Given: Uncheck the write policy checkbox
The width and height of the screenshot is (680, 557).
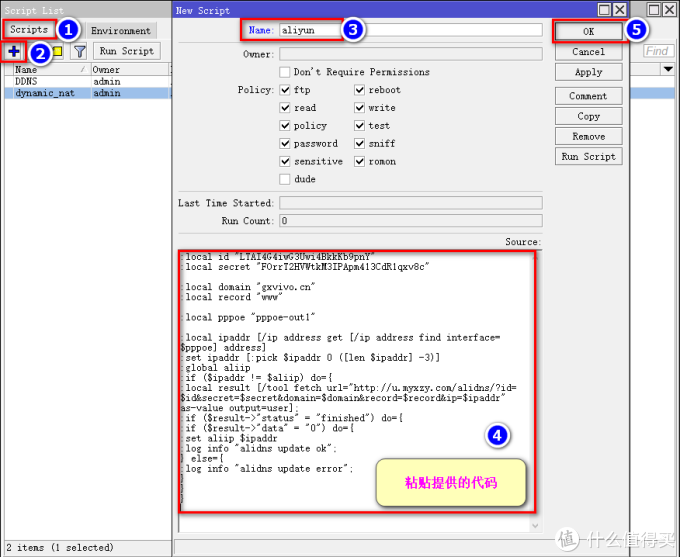Looking at the screenshot, I should click(x=359, y=108).
